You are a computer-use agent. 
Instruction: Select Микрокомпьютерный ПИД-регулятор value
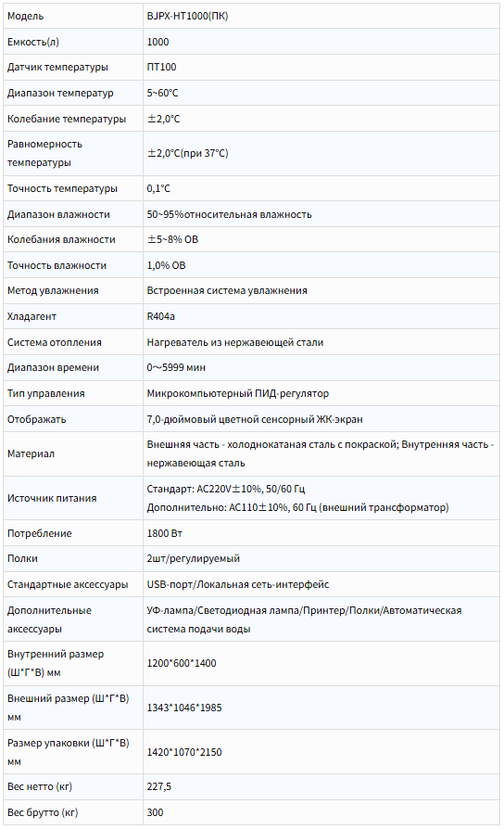pos(238,393)
